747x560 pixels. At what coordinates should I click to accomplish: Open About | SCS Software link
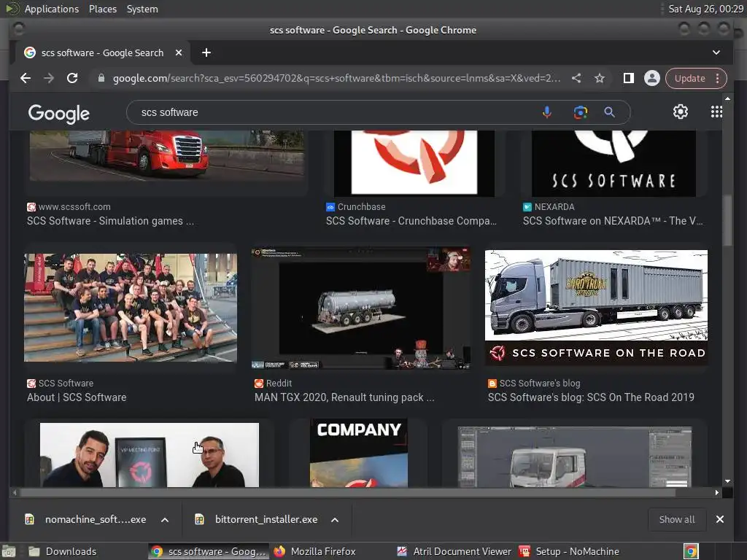[x=77, y=397]
